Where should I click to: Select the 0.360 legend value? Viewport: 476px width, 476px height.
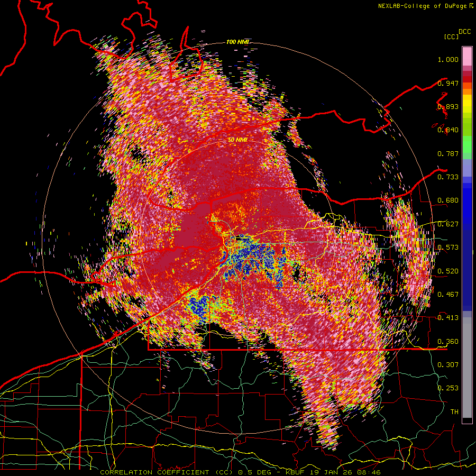448,342
